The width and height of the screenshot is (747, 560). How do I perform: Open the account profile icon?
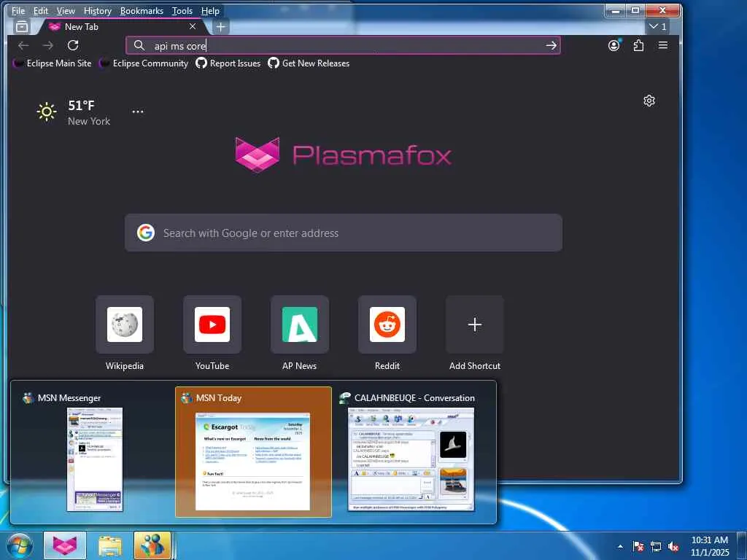point(614,45)
